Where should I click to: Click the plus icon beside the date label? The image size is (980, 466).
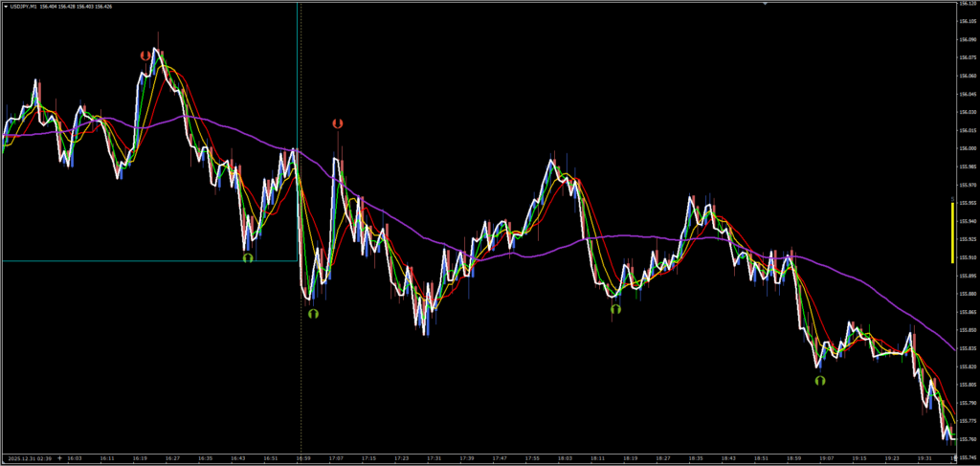[60, 458]
